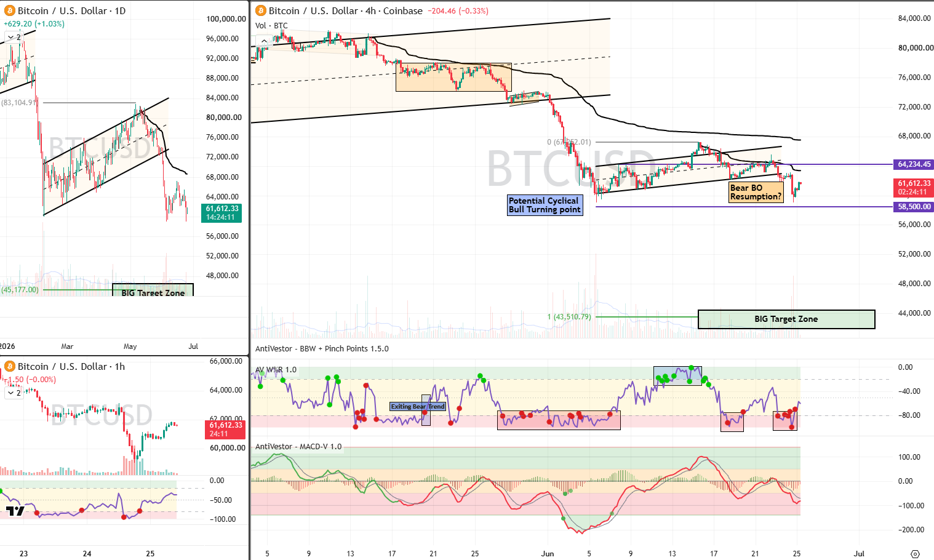The height and width of the screenshot is (560, 934).
Task: Select the Potential Cyclical Bull Turning point note
Action: tap(545, 205)
